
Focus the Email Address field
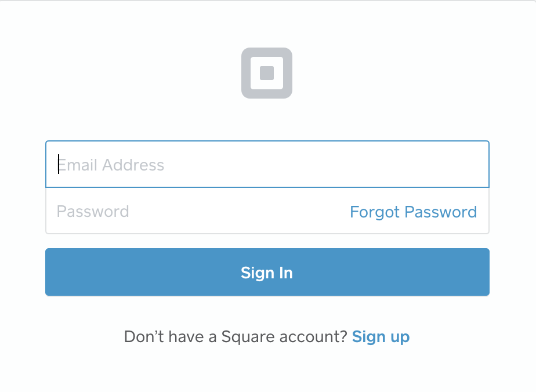click(x=267, y=164)
